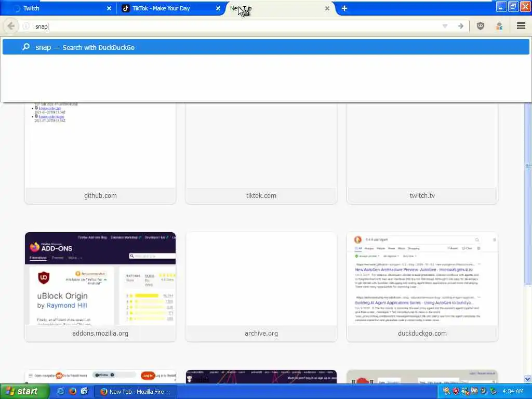This screenshot has width=532, height=399.
Task: Open the Firefox hamburger menu
Action: pos(521,26)
